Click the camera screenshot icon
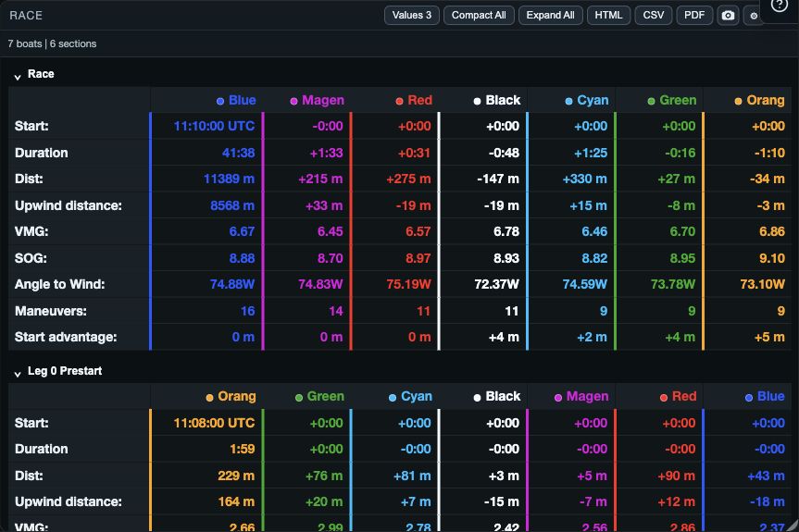Viewport: 799px width, 532px height. click(x=728, y=16)
